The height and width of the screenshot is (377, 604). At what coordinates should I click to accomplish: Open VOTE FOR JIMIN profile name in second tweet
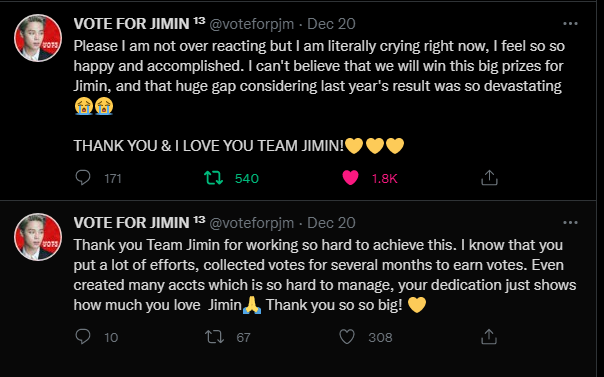pos(131,223)
